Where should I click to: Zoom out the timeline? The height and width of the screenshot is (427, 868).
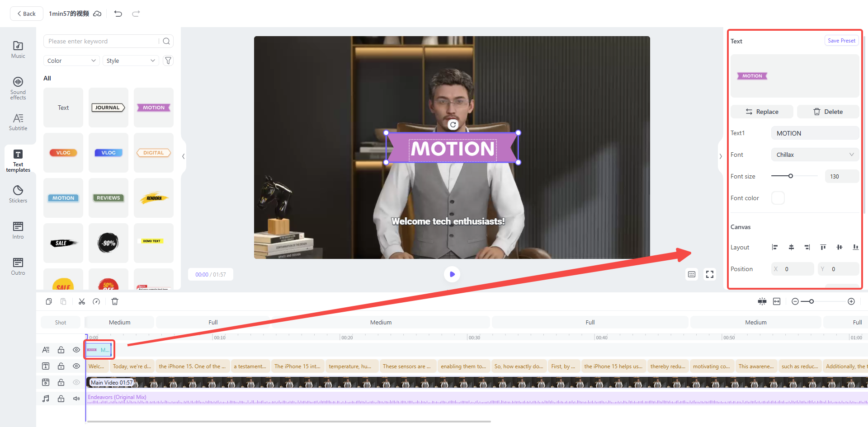coord(795,301)
